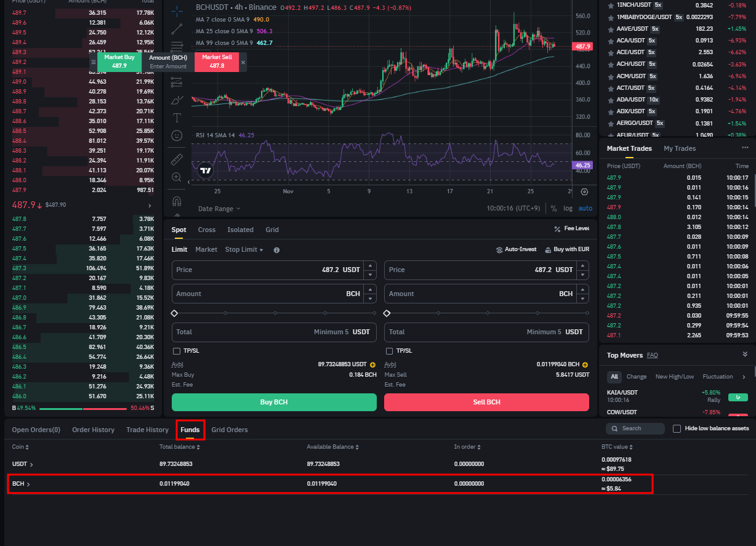Open Fee Level details
The height and width of the screenshot is (546, 756).
[572, 228]
